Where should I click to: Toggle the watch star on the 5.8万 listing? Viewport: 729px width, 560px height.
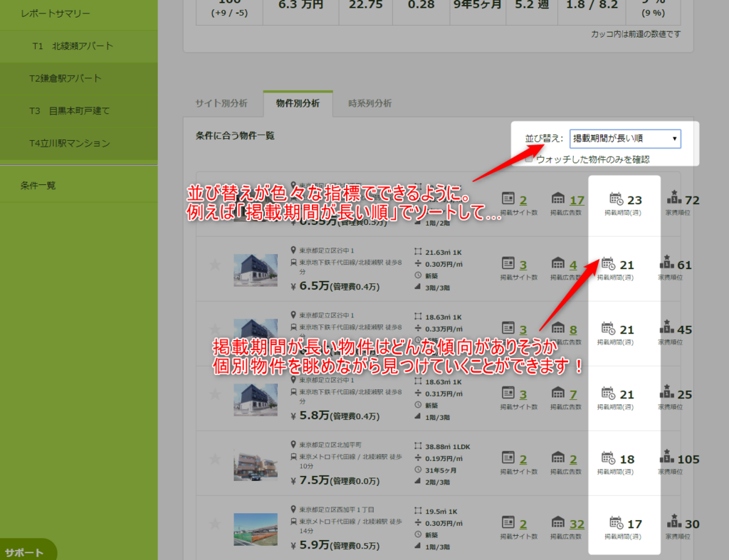(215, 394)
